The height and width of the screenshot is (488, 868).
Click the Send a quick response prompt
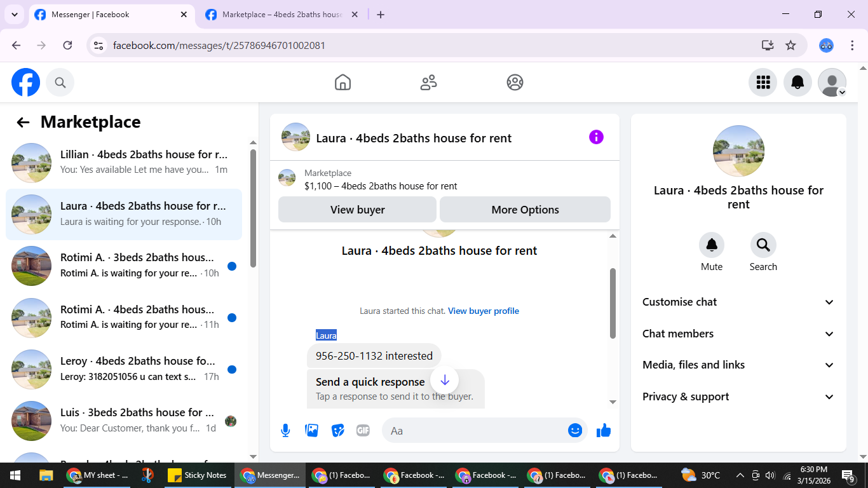pos(396,388)
